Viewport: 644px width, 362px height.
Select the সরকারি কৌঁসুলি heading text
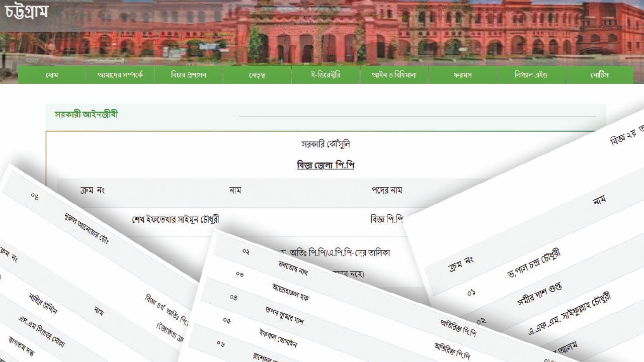coord(326,144)
